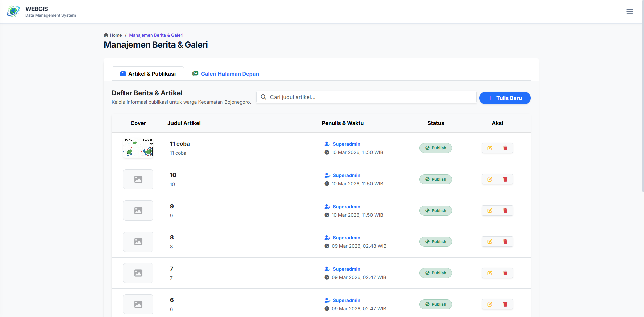Open the '11 coba' cover thumbnail
The image size is (644, 317).
(138, 148)
